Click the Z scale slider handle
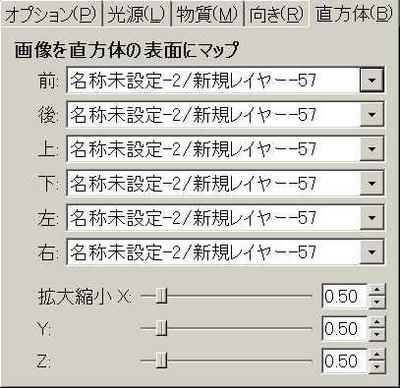400x388 pixels. pyautogui.click(x=162, y=361)
